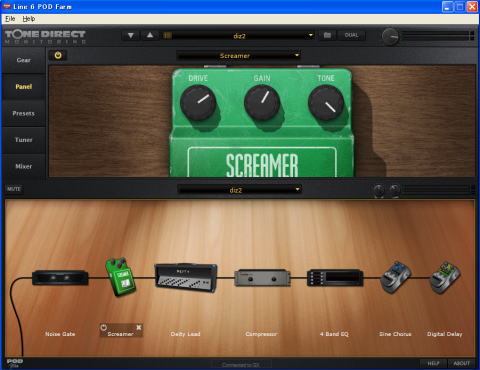
Task: Open the Screamer model dropdown
Action: [239, 55]
